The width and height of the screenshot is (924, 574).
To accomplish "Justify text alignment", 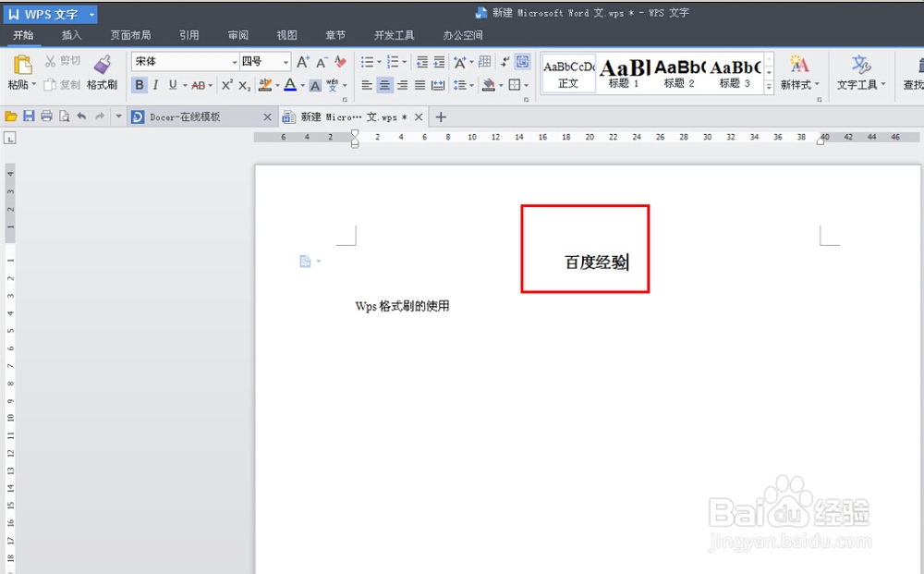I will click(419, 85).
